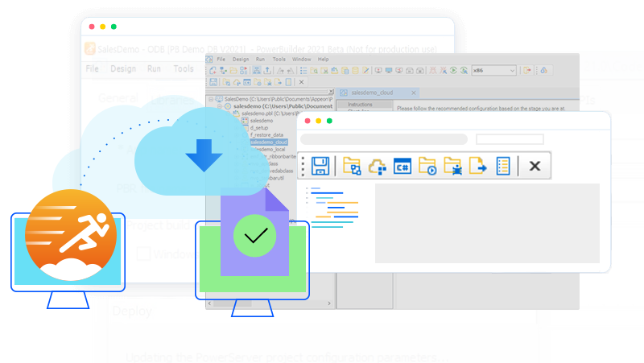
Task: Click the folder debug bug icon in enlarged toolbar
Action: click(452, 167)
